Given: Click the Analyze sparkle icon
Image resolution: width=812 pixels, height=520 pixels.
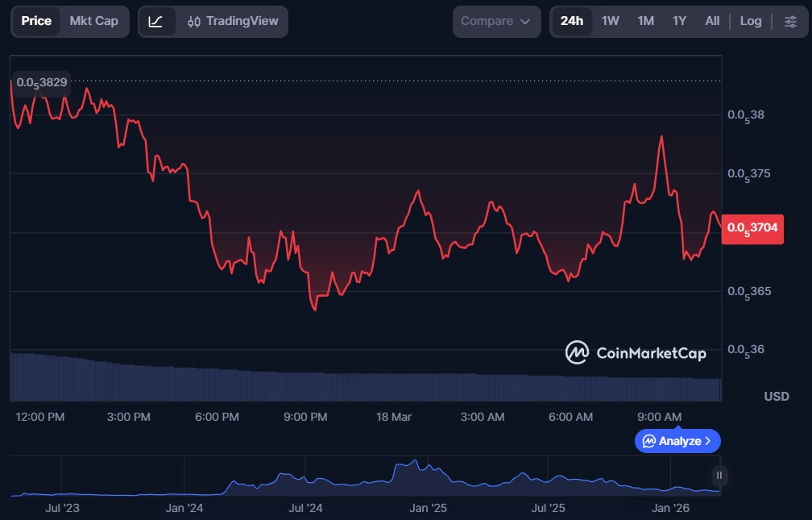Looking at the screenshot, I should 649,441.
